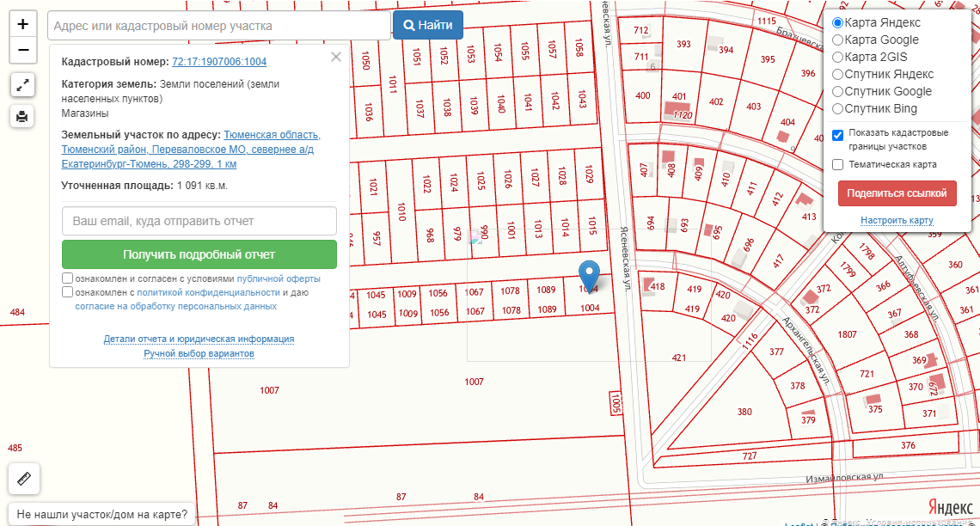
Task: Click Поделиться ссылкой button
Action: [x=897, y=193]
